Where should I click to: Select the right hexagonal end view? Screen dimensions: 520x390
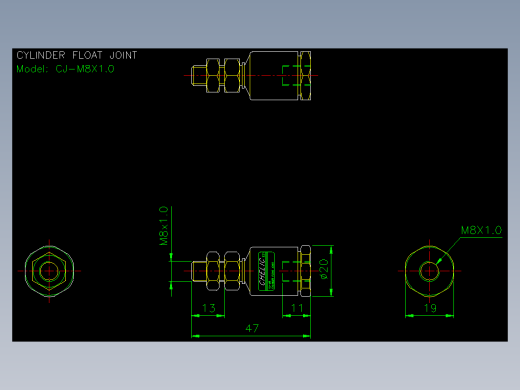(429, 271)
